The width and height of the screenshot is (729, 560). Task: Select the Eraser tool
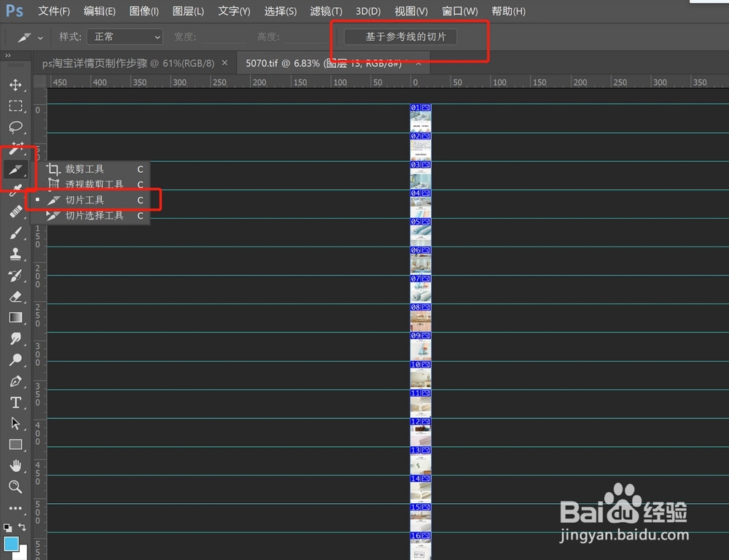tap(16, 297)
